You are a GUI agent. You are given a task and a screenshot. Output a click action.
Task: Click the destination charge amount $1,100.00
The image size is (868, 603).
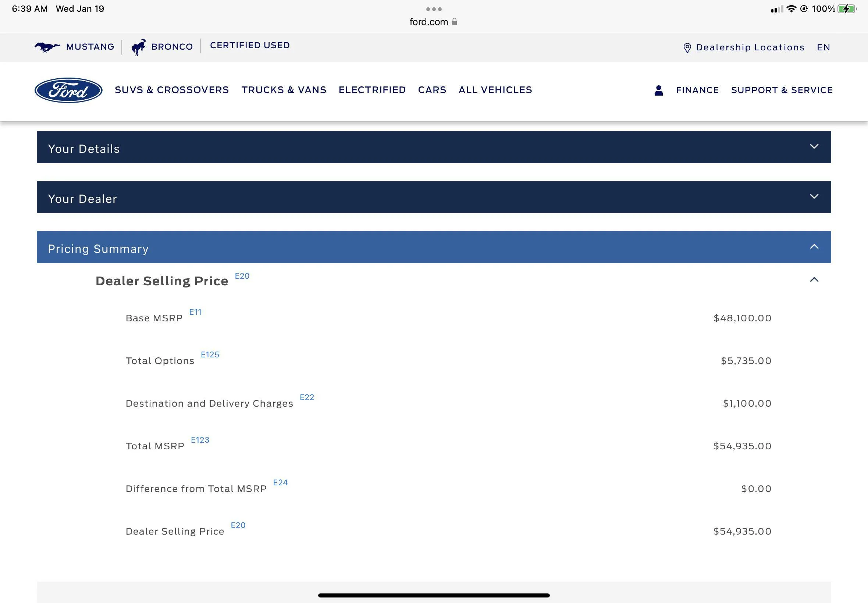click(x=747, y=403)
